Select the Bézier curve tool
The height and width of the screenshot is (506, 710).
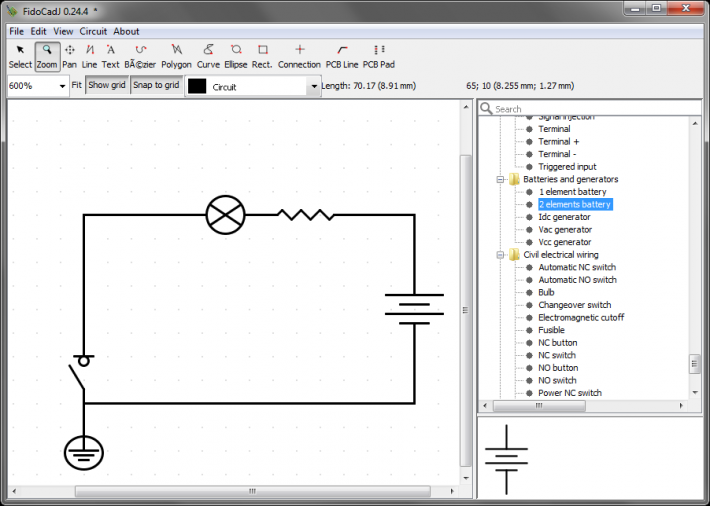140,57
